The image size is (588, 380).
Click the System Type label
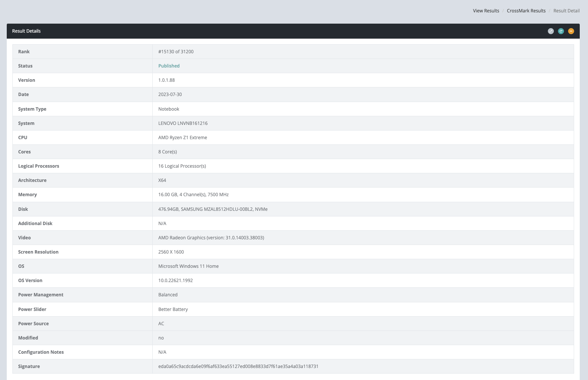(x=32, y=109)
